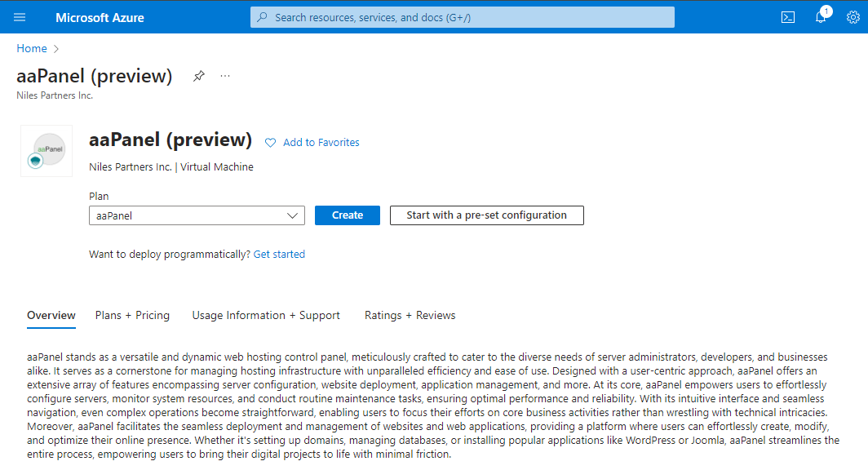The image size is (868, 470).
Task: Click Niles Partners Inc. under the page title
Action: point(55,95)
